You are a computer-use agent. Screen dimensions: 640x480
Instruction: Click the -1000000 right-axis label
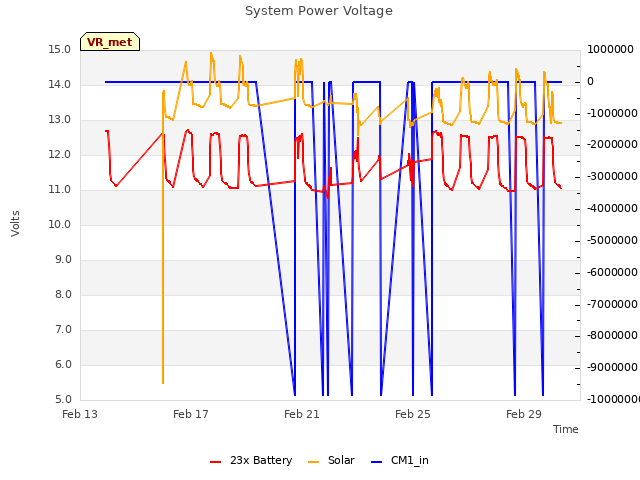pos(612,113)
